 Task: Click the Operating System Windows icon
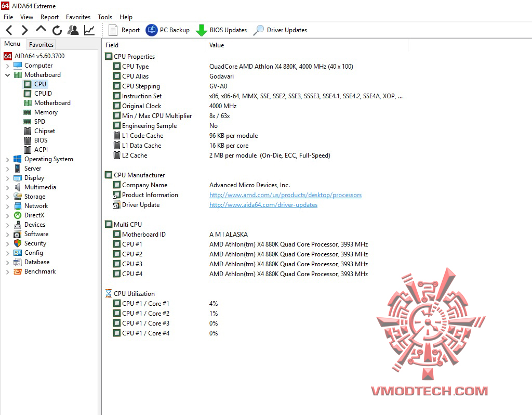pyautogui.click(x=18, y=159)
